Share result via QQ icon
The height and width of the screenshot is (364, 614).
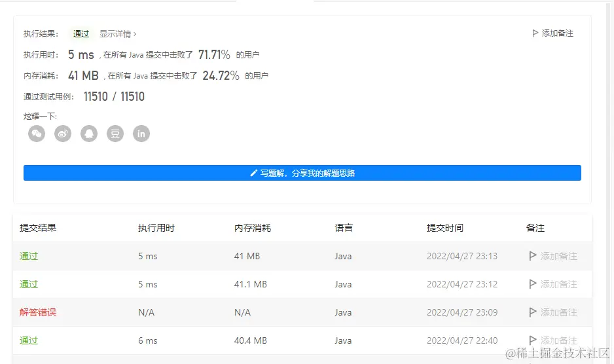click(x=89, y=134)
